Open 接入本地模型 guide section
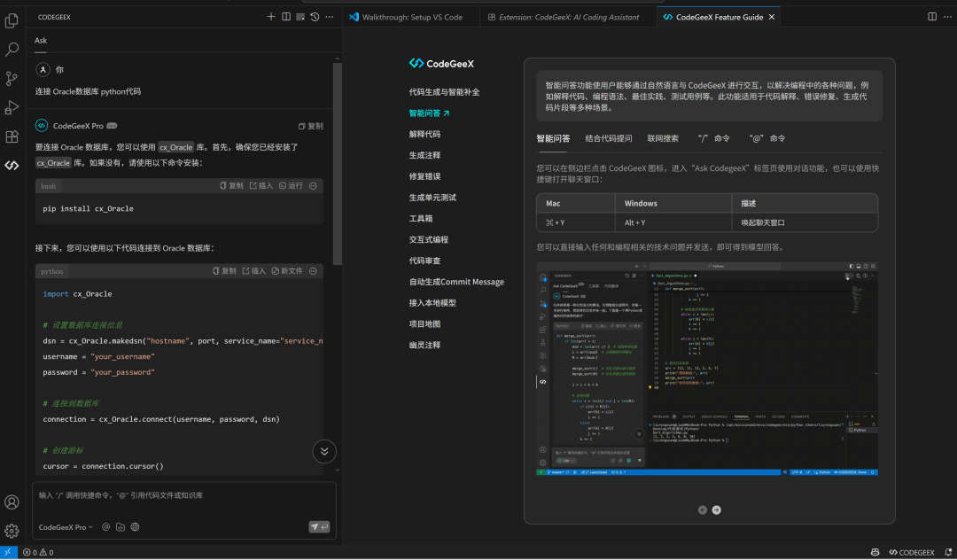 coord(432,303)
